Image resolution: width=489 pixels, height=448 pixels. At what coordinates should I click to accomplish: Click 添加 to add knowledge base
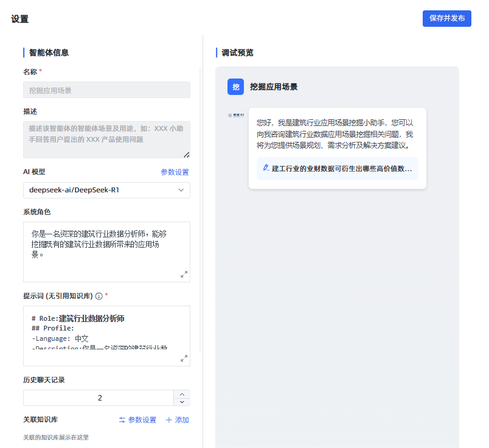[x=177, y=420]
